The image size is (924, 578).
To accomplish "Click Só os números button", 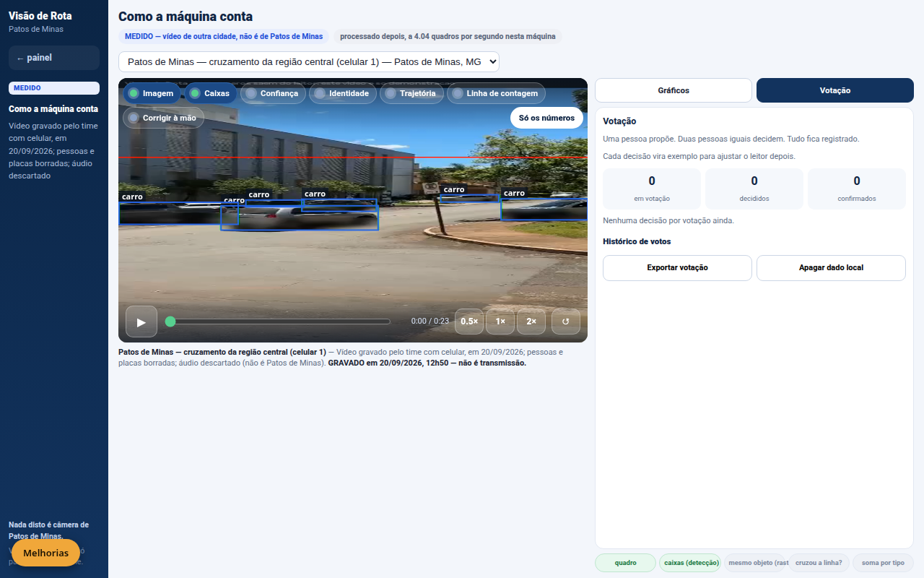I will 546,118.
